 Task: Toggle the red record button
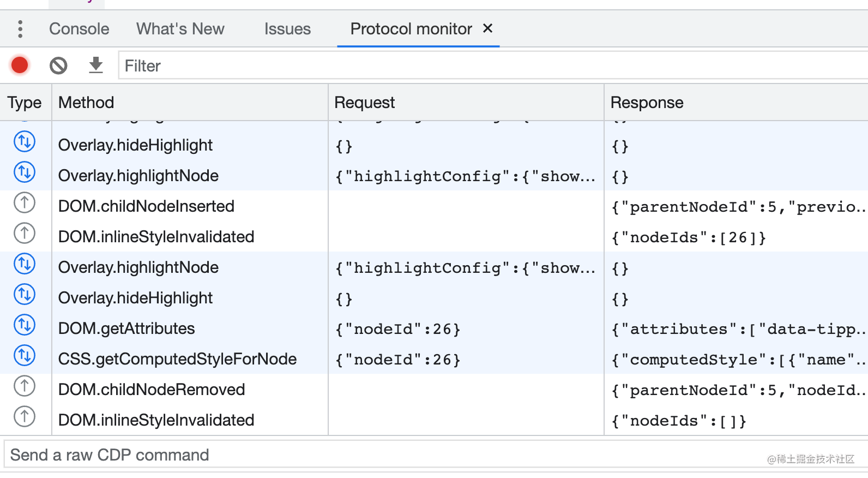tap(20, 65)
